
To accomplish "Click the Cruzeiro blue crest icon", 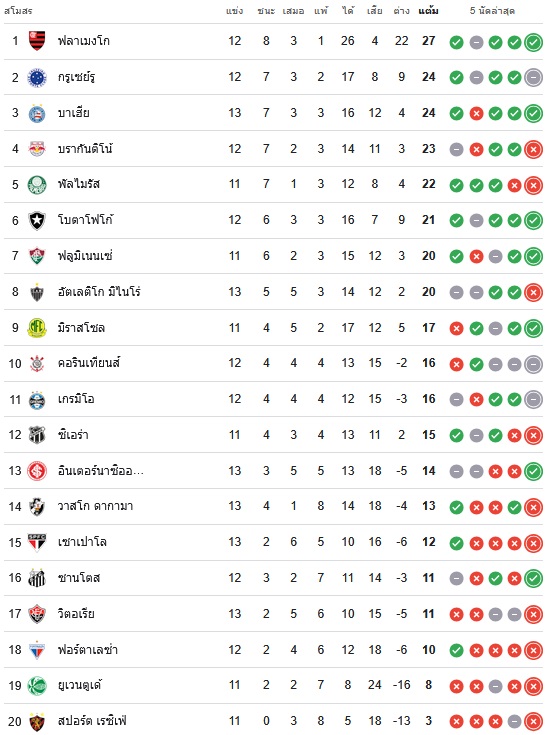I will [37, 77].
